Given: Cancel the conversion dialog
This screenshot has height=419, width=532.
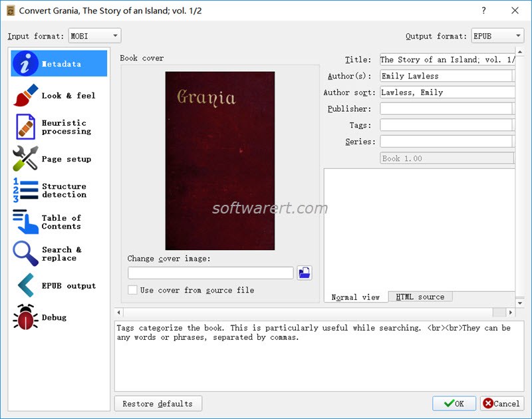Looking at the screenshot, I should pyautogui.click(x=502, y=403).
